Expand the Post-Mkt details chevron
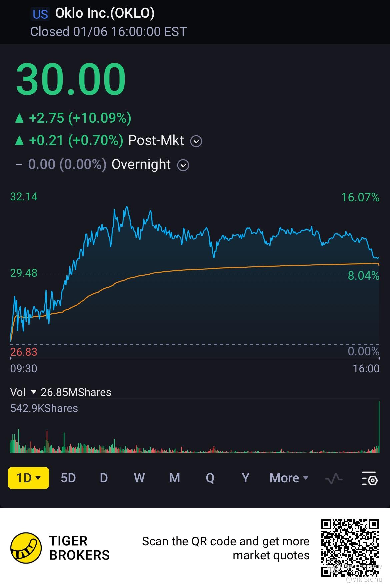 (196, 141)
